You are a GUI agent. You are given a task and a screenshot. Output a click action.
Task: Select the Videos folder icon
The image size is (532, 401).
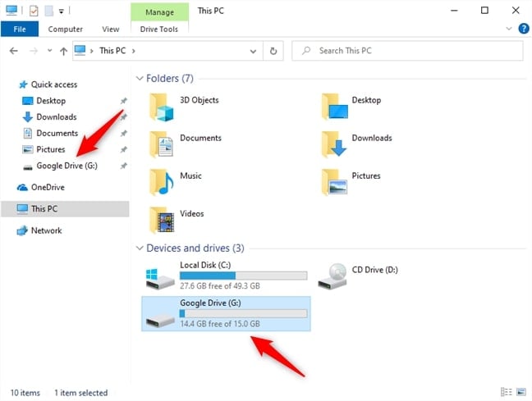pos(162,221)
